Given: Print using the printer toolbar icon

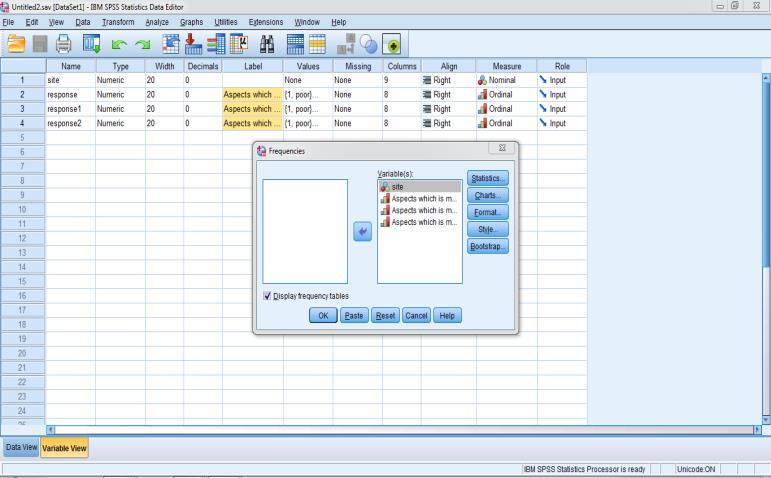Looking at the screenshot, I should coord(63,44).
